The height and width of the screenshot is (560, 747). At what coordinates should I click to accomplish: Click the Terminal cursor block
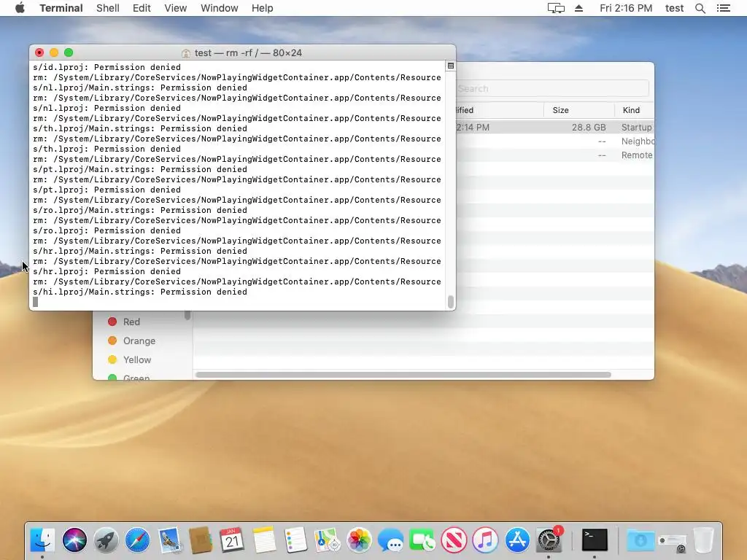coord(35,302)
